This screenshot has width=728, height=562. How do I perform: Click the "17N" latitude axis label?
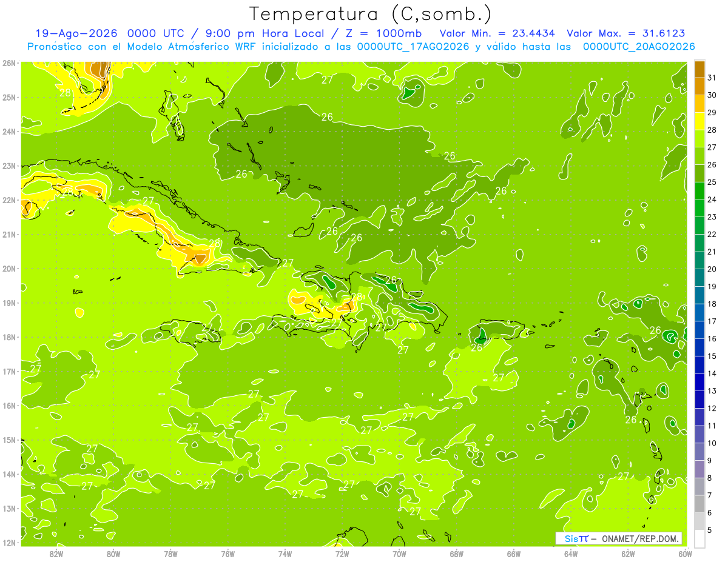coord(9,371)
